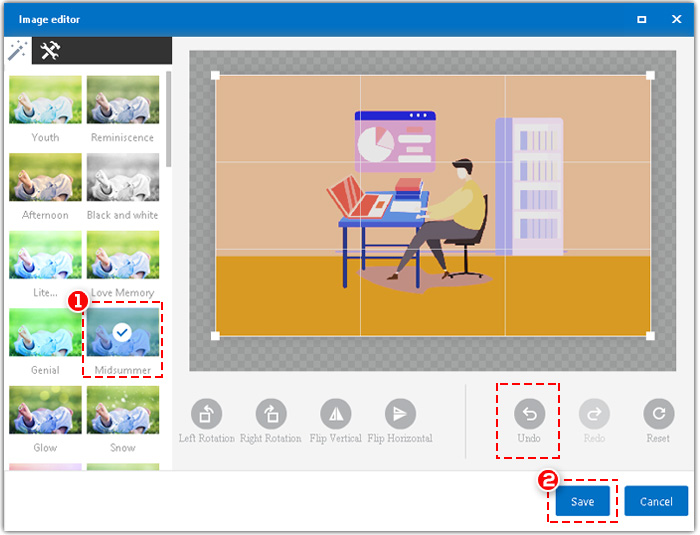Maximize the Image editor window
This screenshot has height=535, width=700.
coord(642,19)
